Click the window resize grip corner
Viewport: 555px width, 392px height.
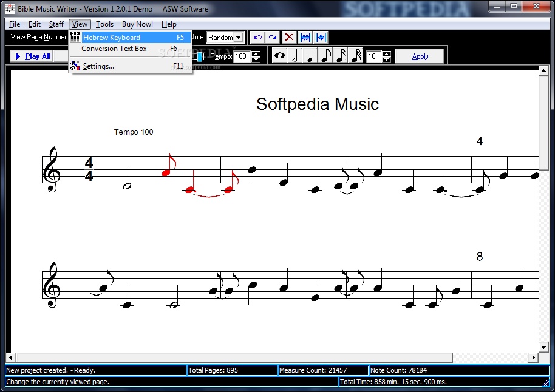[x=545, y=382]
